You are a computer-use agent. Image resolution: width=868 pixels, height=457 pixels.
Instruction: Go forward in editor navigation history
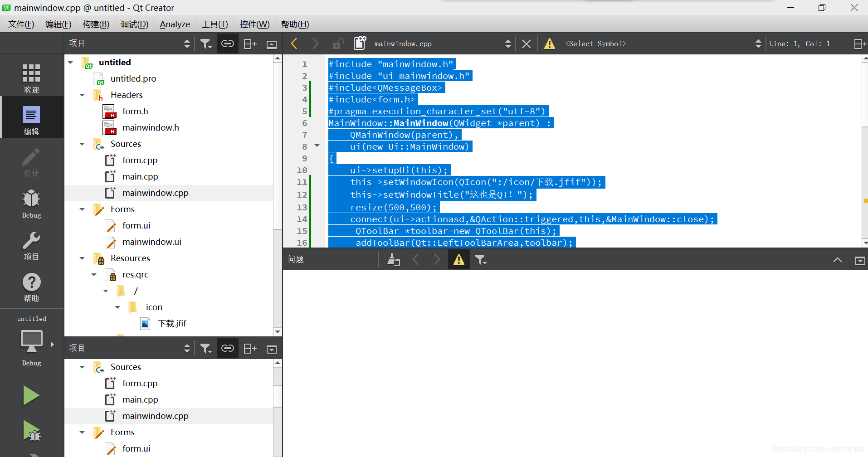point(315,44)
